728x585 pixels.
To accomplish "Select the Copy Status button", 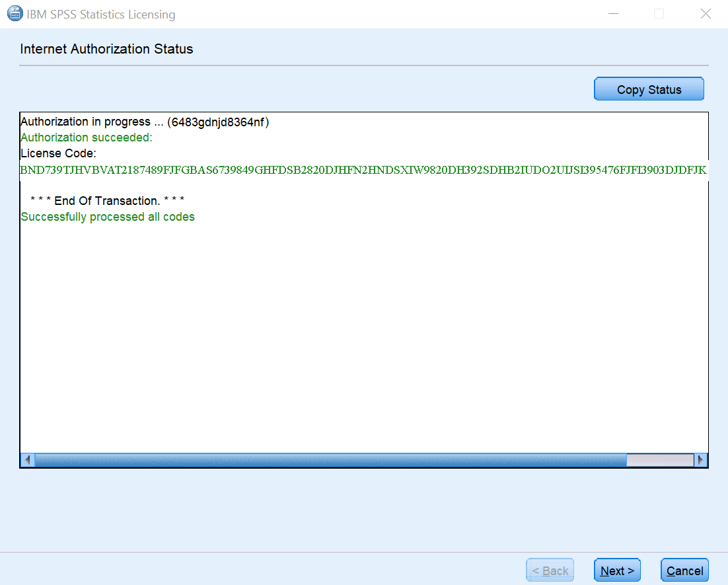I will tap(648, 89).
